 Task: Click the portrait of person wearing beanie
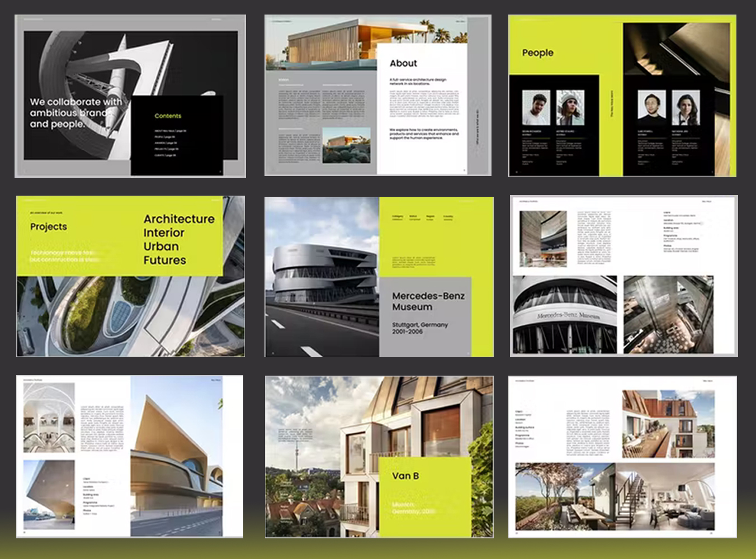point(570,107)
